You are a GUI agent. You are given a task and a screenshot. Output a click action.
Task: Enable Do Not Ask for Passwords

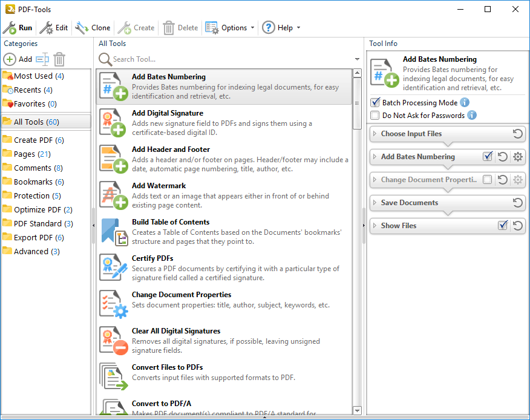(x=376, y=116)
